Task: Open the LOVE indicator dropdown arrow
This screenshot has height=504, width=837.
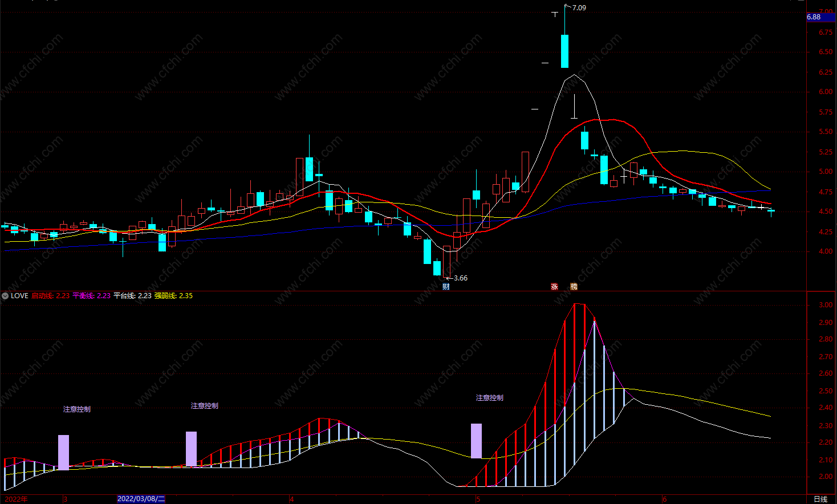Action: coord(5,296)
